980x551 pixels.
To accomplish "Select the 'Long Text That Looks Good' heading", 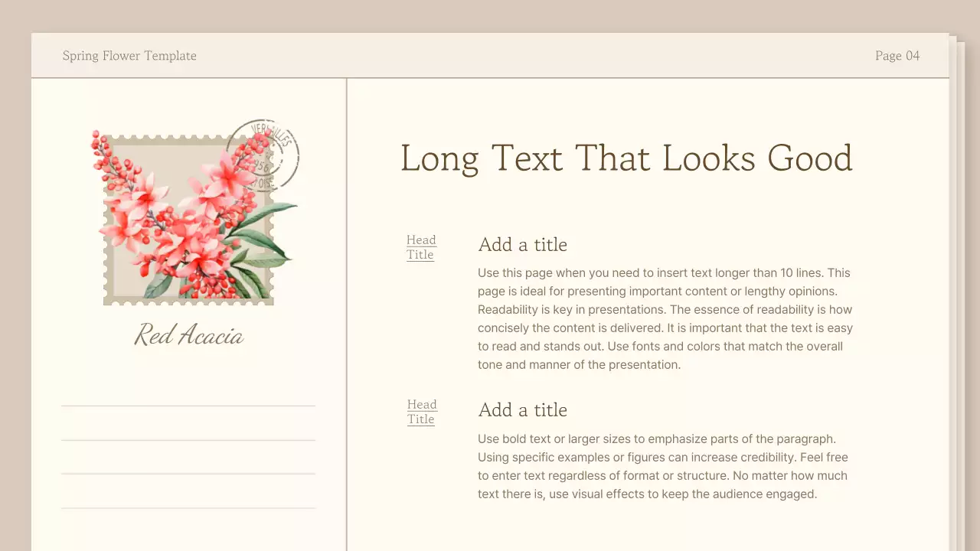I will click(626, 158).
